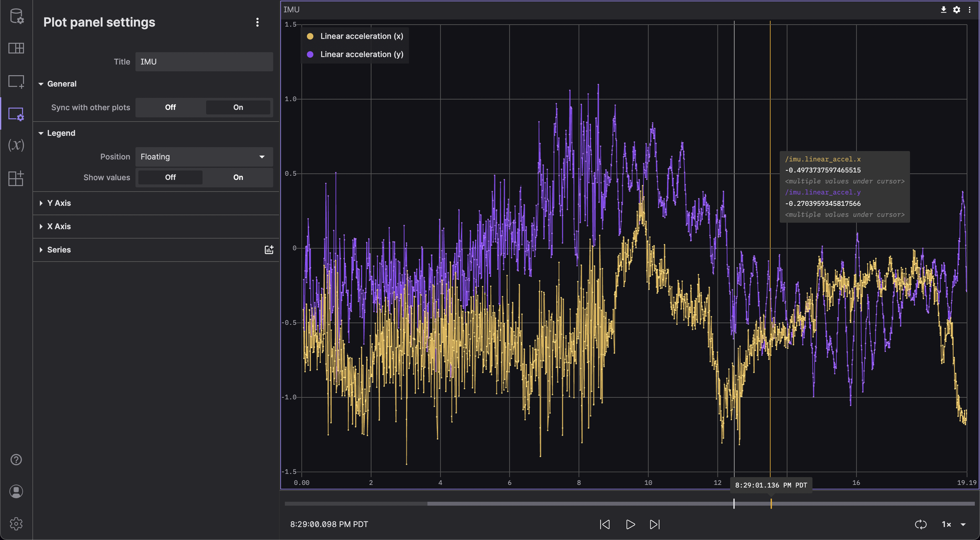This screenshot has width=980, height=540.
Task: Expand the X Axis section
Action: pyautogui.click(x=59, y=227)
